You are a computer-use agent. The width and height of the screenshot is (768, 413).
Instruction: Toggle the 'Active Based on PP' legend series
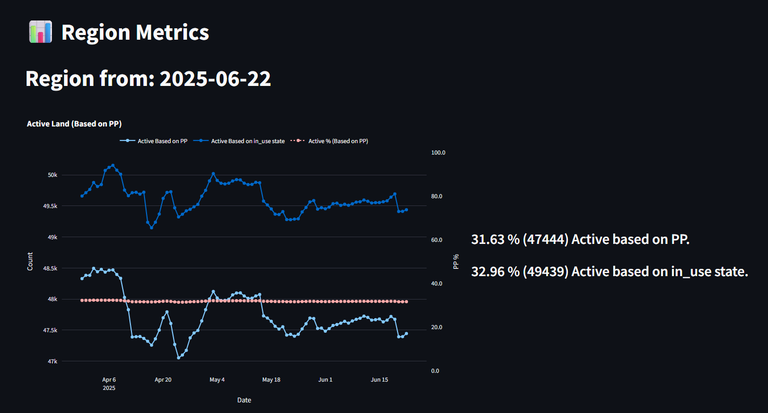pos(153,141)
